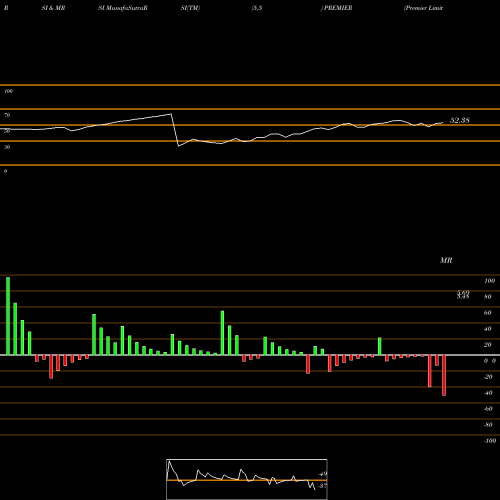Viewport: 500px width, 500px height.
Task: Click the -100 label on MR axis
Action: coord(490,441)
